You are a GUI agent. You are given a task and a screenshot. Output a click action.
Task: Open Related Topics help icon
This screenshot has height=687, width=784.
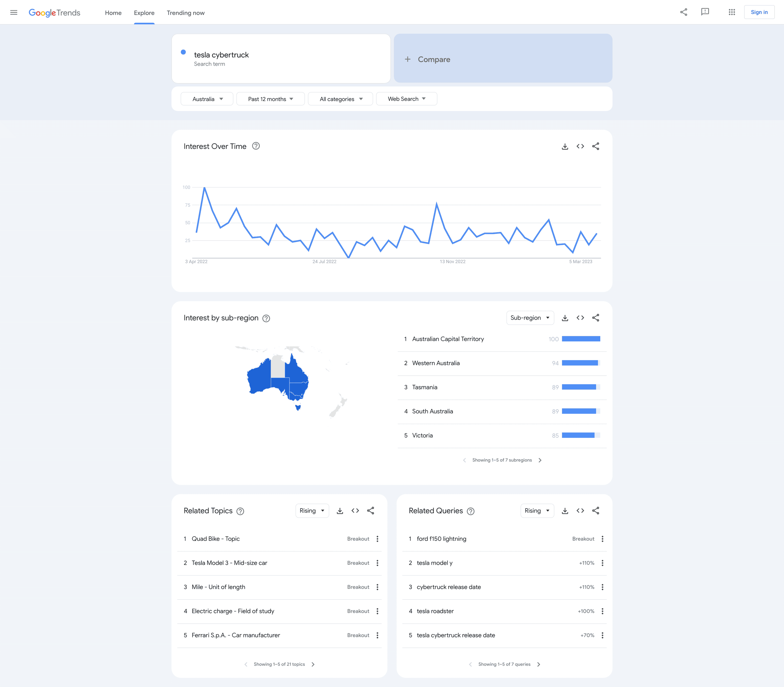[240, 511]
